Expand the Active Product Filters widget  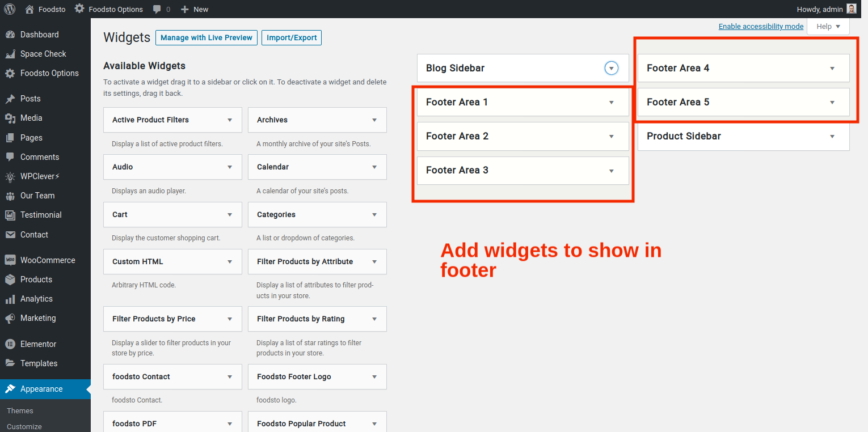230,120
